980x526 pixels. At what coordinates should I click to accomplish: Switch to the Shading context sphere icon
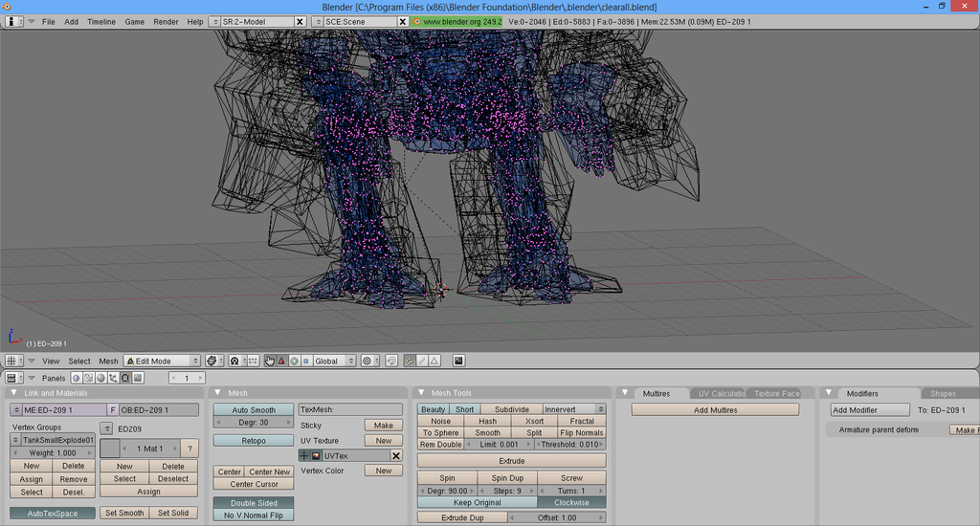tap(100, 378)
